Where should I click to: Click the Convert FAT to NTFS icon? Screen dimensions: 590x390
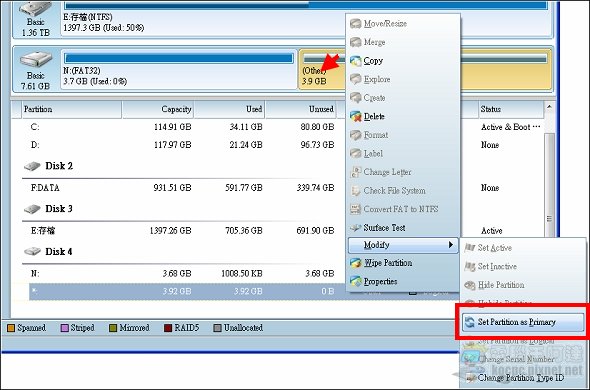356,209
